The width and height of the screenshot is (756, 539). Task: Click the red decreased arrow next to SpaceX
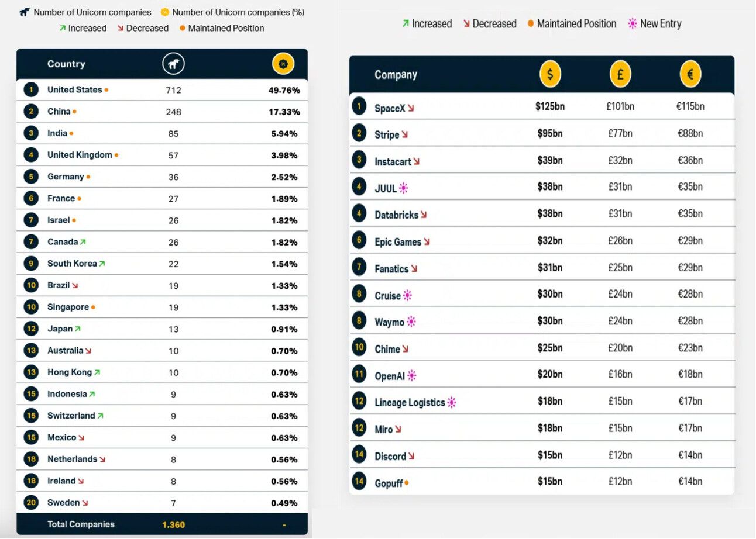[x=411, y=108]
